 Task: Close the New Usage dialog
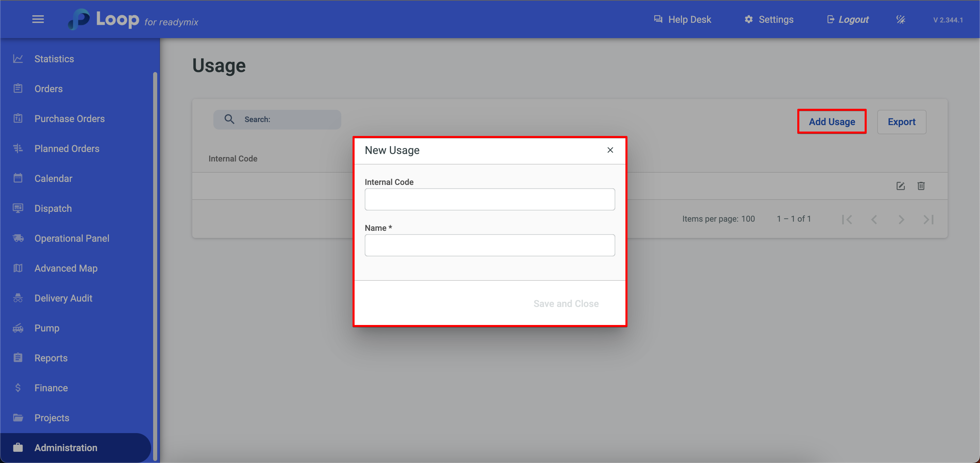point(610,150)
